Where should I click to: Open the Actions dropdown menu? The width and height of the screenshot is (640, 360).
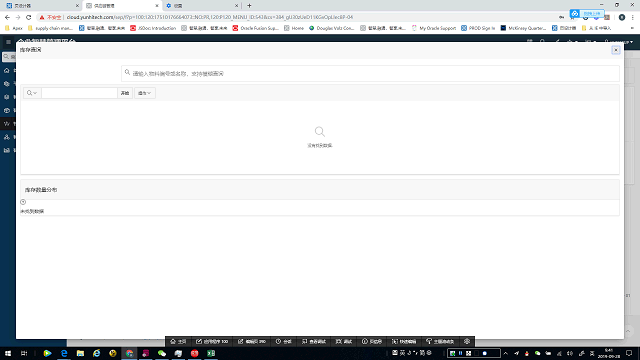coord(144,93)
